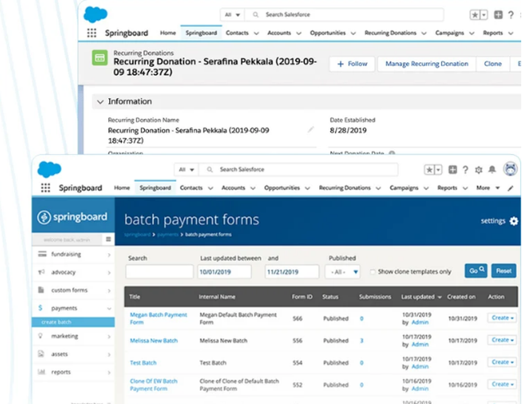Click the batch payment forms Search field
The height and width of the screenshot is (404, 532).
pyautogui.click(x=160, y=272)
